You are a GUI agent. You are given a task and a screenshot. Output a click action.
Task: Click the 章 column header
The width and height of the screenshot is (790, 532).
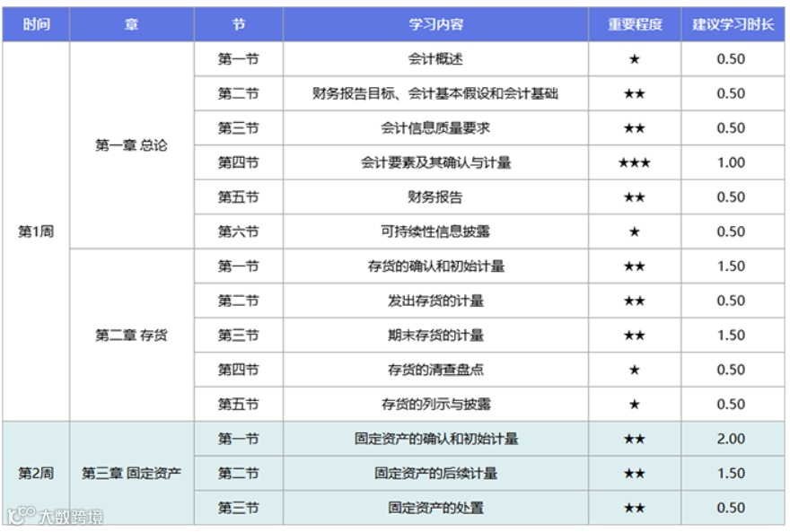click(x=131, y=24)
